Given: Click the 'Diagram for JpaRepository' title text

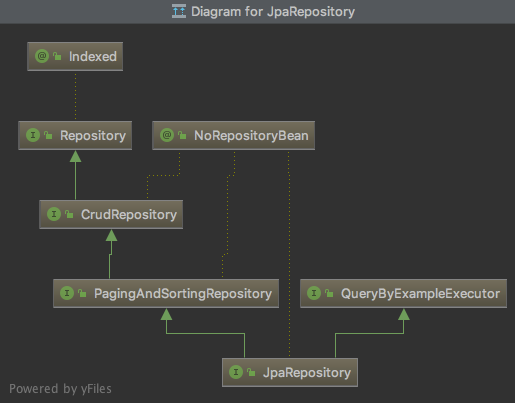Looking at the screenshot, I should click(x=273, y=12).
